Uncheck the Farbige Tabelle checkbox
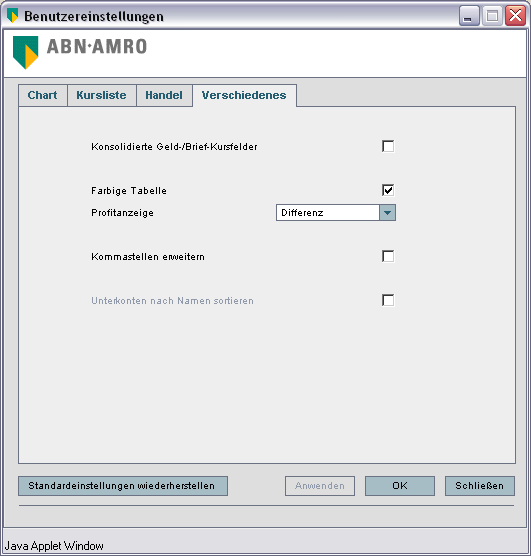This screenshot has height=556, width=531. pos(388,190)
